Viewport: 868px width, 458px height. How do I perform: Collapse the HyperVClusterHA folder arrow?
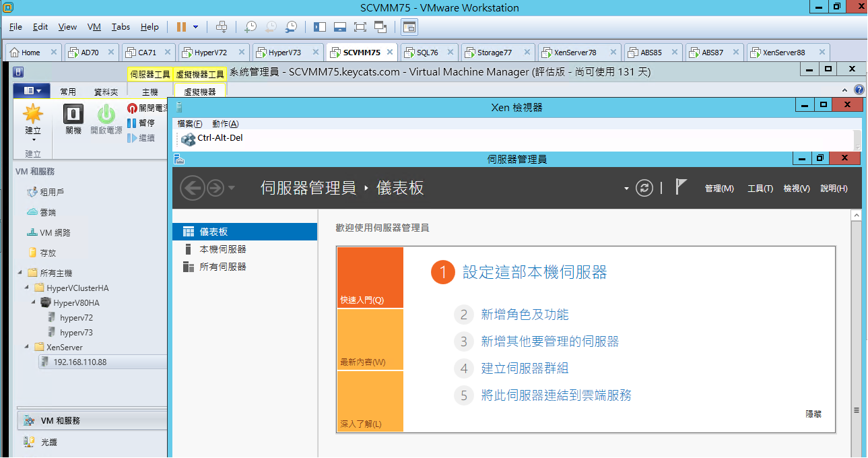(26, 288)
